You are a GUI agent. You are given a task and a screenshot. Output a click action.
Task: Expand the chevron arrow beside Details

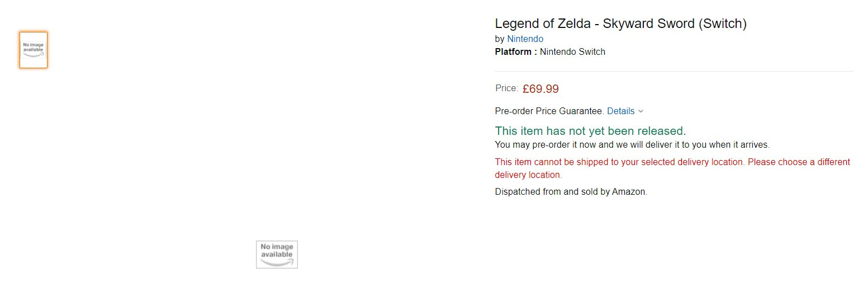tap(641, 111)
